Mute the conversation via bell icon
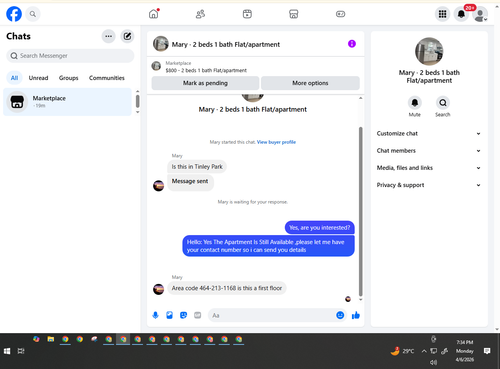The width and height of the screenshot is (500, 369). pos(415,103)
